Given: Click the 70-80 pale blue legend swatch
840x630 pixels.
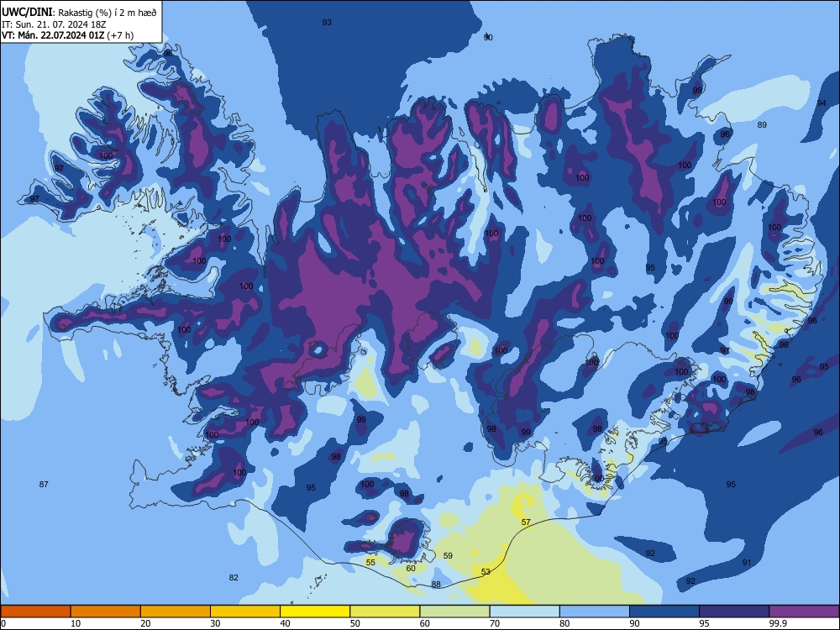Looking at the screenshot, I should (x=524, y=612).
